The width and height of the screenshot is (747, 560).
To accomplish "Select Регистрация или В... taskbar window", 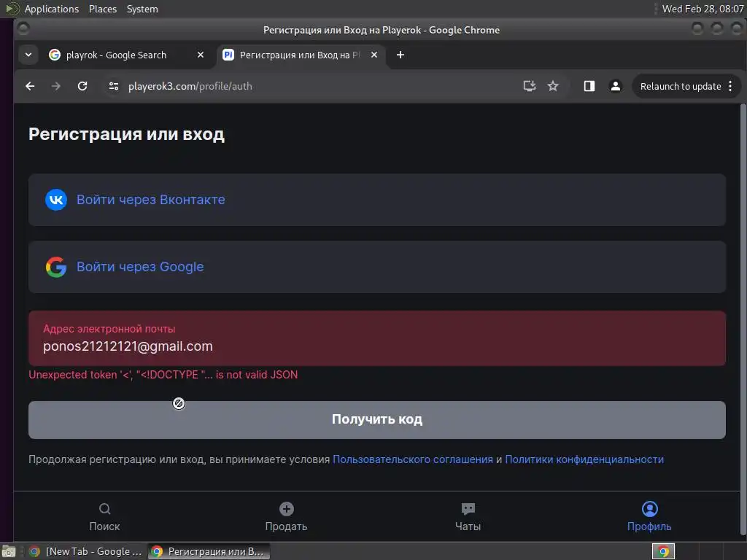I will [209, 551].
